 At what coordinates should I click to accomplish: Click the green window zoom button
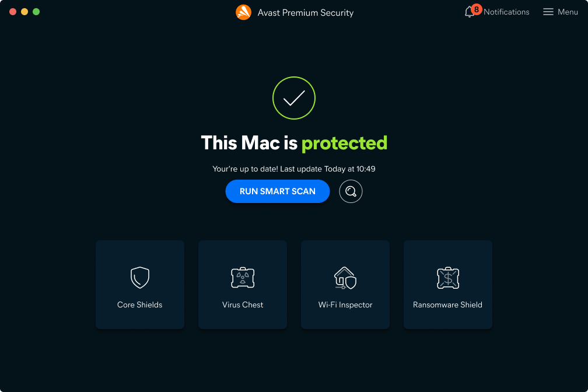(36, 12)
